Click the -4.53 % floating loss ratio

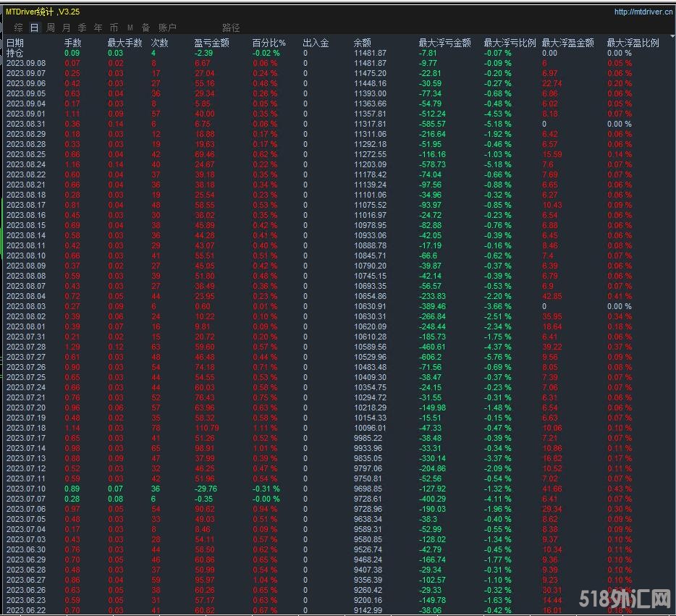(x=497, y=114)
